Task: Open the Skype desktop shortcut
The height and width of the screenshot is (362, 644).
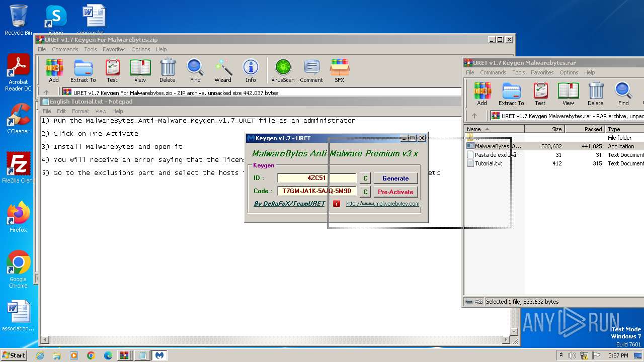Action: click(56, 20)
